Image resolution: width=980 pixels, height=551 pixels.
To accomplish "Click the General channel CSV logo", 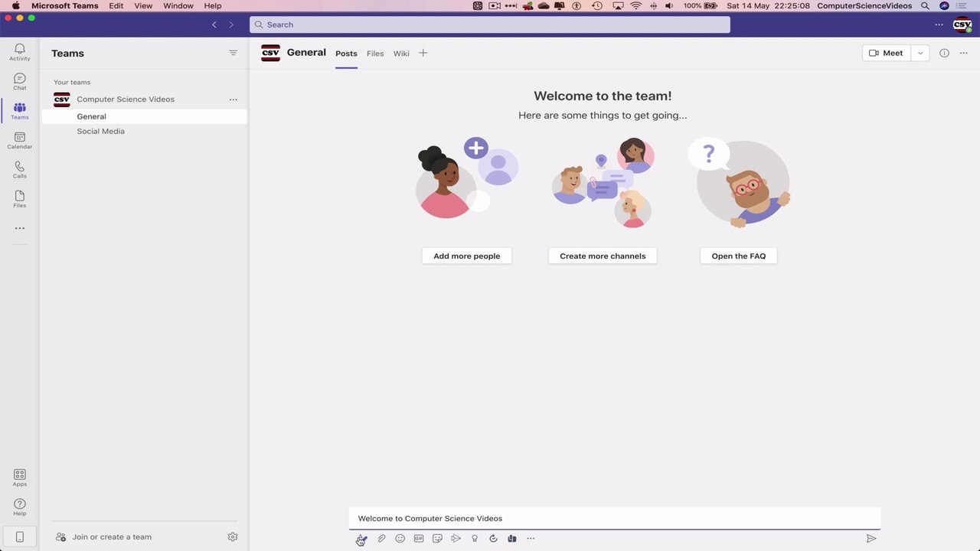I will pos(270,53).
